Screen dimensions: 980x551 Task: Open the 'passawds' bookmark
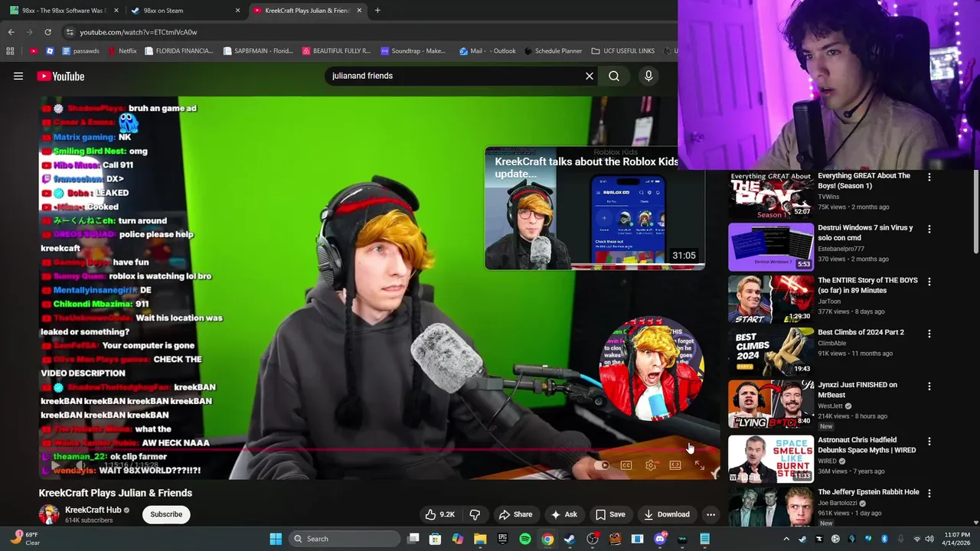81,51
